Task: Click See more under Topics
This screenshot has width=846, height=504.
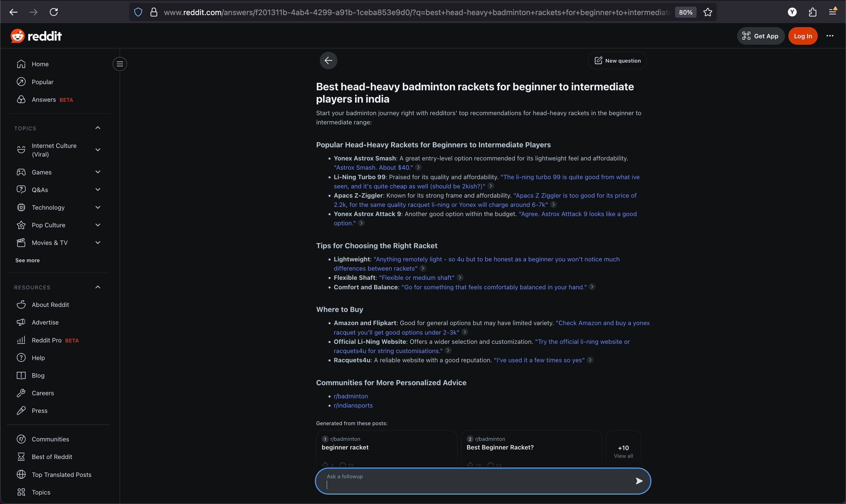Action: click(x=27, y=261)
